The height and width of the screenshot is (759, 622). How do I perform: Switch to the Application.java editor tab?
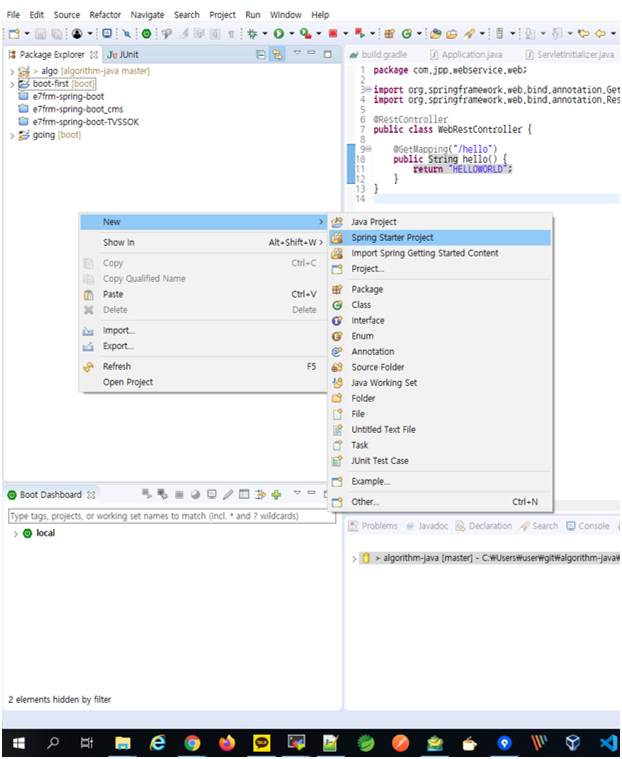[x=467, y=55]
